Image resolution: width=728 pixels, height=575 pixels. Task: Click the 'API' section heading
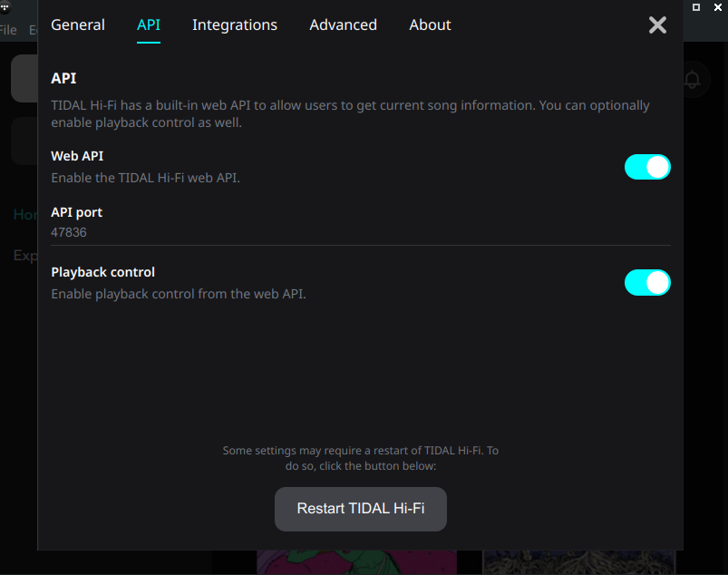click(x=63, y=78)
